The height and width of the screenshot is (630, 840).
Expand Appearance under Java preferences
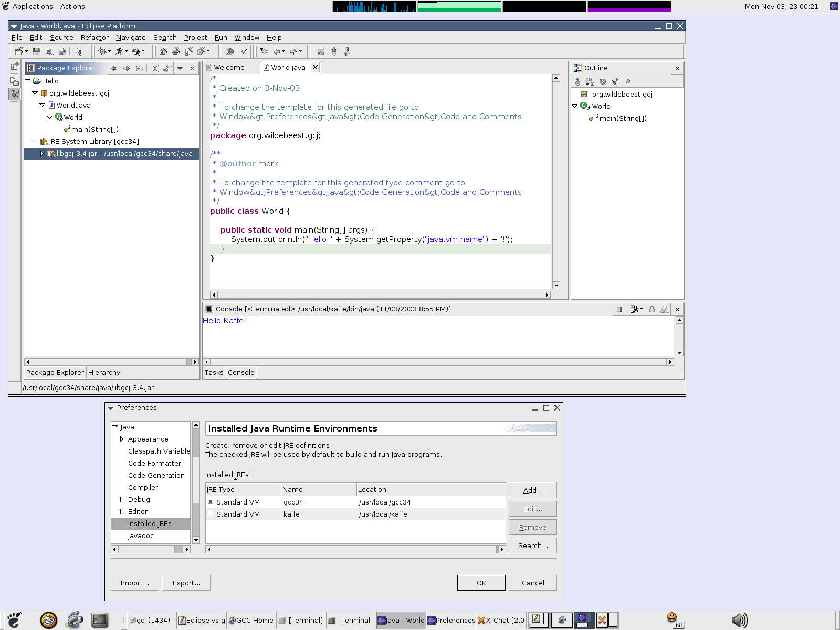click(122, 439)
